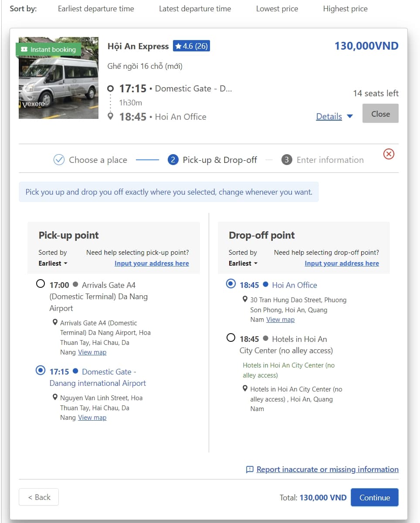This screenshot has height=523, width=420.
Task: Click the star rating badge 4.6 (26)
Action: [191, 46]
